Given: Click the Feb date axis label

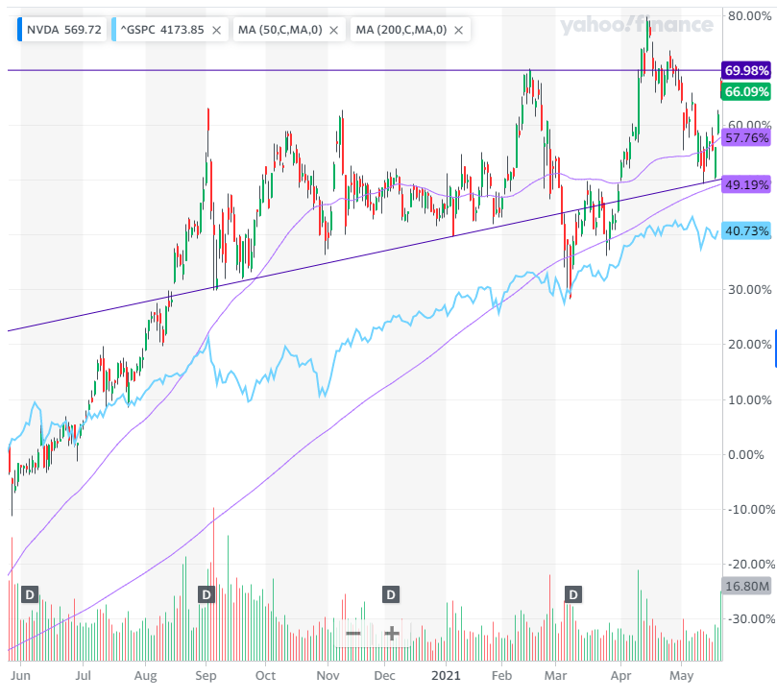Looking at the screenshot, I should pos(501,676).
